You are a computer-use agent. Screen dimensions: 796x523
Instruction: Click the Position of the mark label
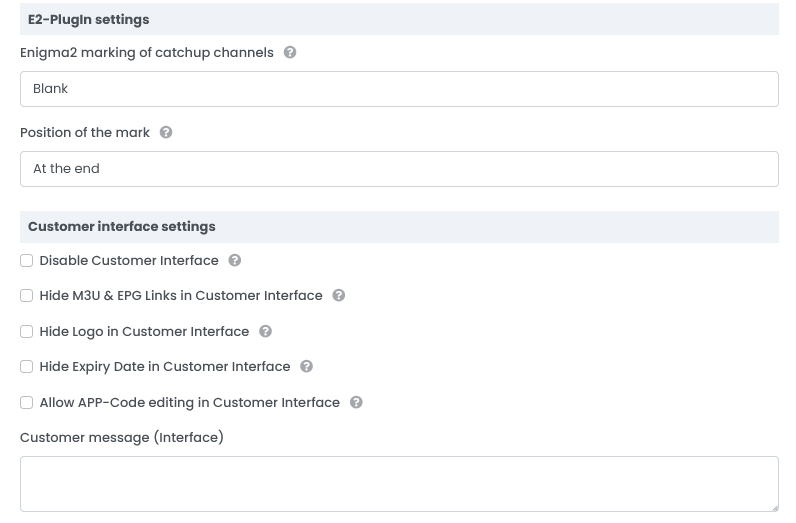[x=85, y=132]
